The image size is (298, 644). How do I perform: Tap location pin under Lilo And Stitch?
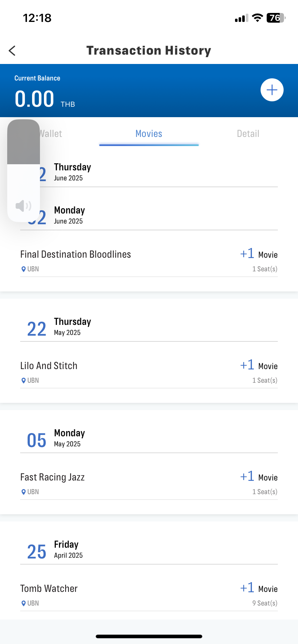point(24,381)
